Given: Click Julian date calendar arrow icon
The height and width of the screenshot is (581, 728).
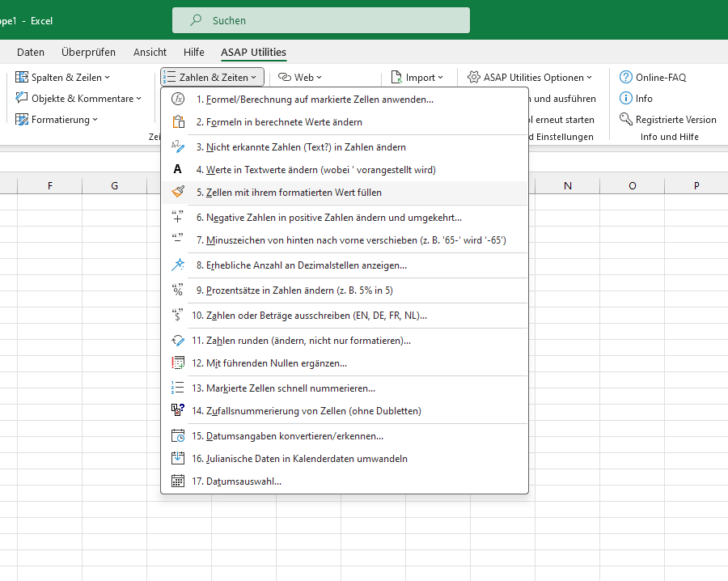Looking at the screenshot, I should [178, 458].
